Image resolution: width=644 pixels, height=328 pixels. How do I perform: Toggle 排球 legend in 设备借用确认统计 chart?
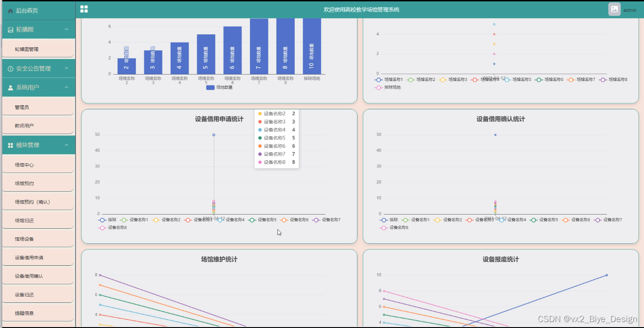[x=389, y=220]
